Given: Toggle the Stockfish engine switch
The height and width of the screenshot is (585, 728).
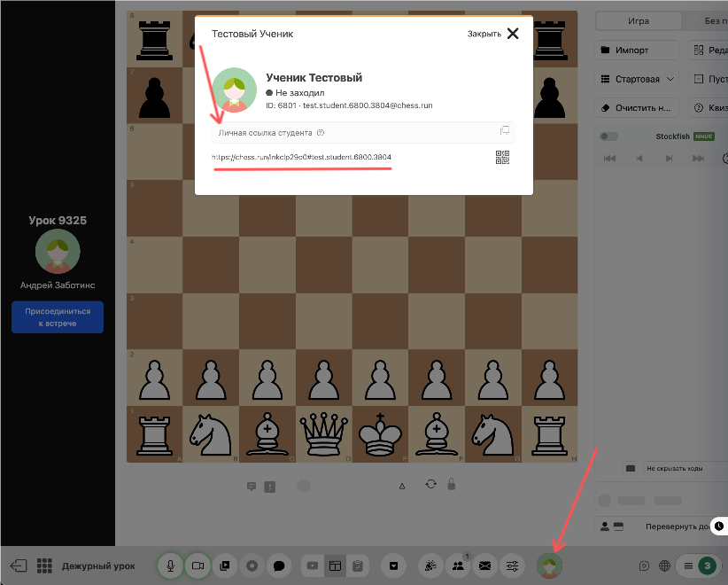Looking at the screenshot, I should click(x=608, y=136).
